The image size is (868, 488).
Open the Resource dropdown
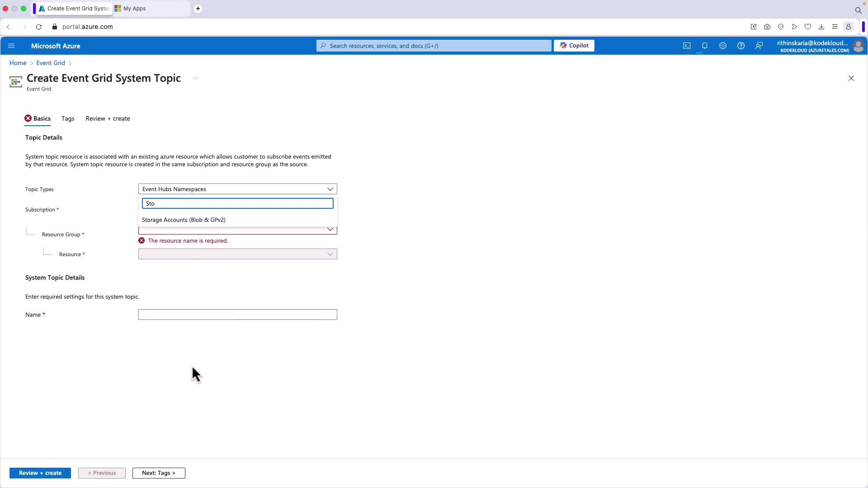(237, 254)
